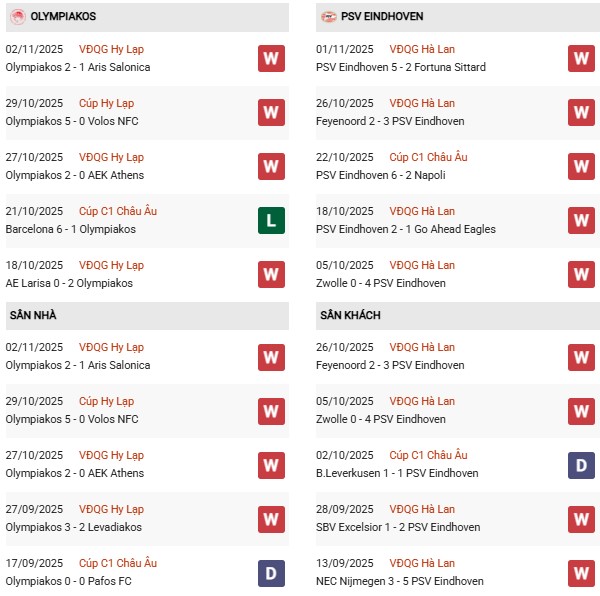Click W badge for AE Larisa match
600x596 pixels.
point(271,274)
